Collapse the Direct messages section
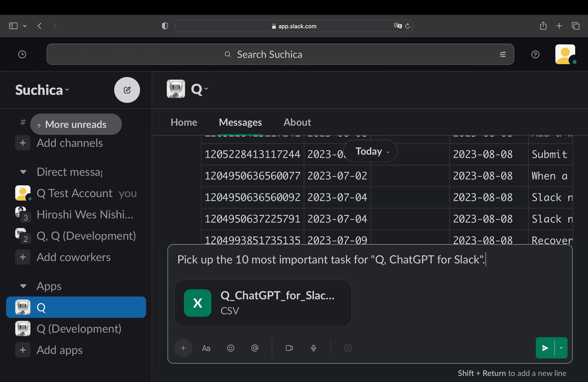Image resolution: width=588 pixels, height=382 pixels. tap(23, 172)
